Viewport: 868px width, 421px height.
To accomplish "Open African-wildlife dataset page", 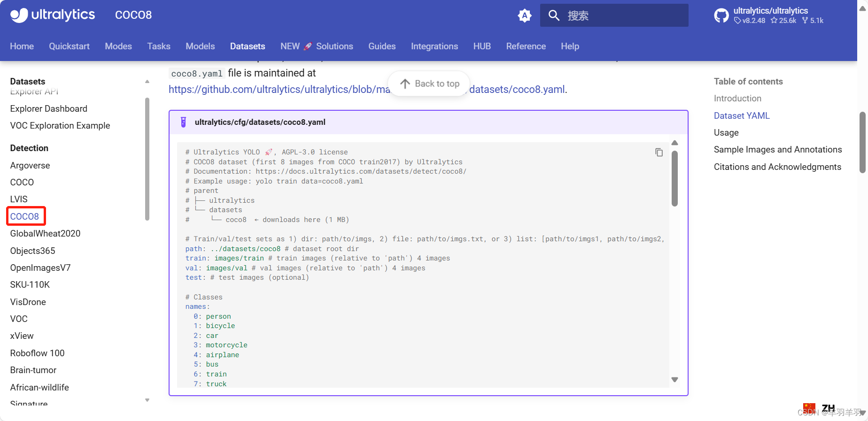I will 39,388.
